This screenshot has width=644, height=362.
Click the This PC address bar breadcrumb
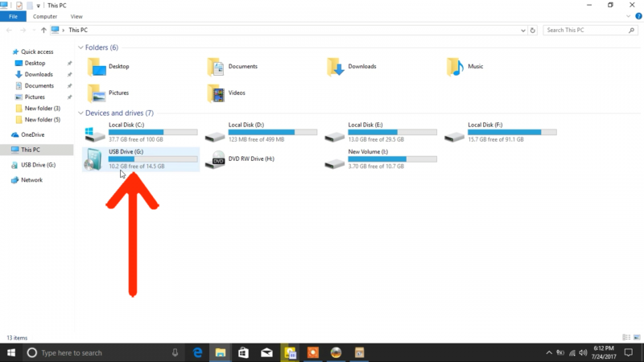(78, 30)
